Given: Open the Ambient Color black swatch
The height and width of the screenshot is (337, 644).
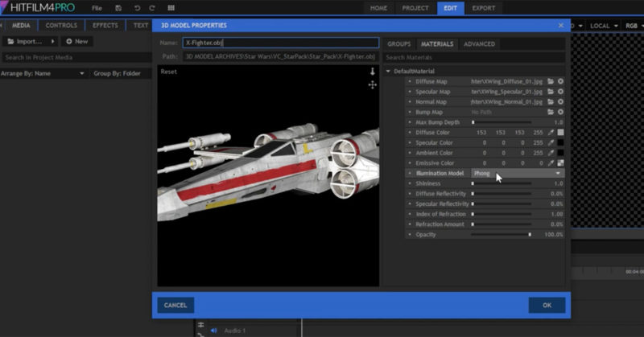Looking at the screenshot, I should pos(560,153).
